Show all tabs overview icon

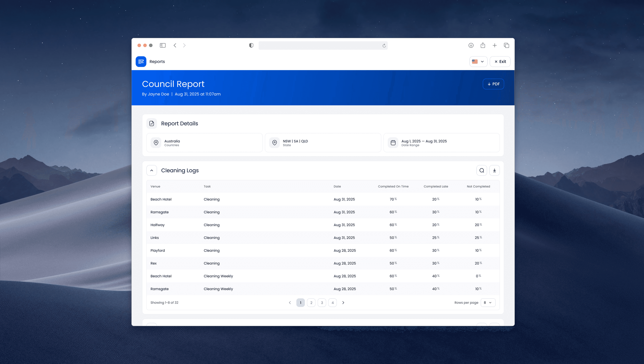506,45
